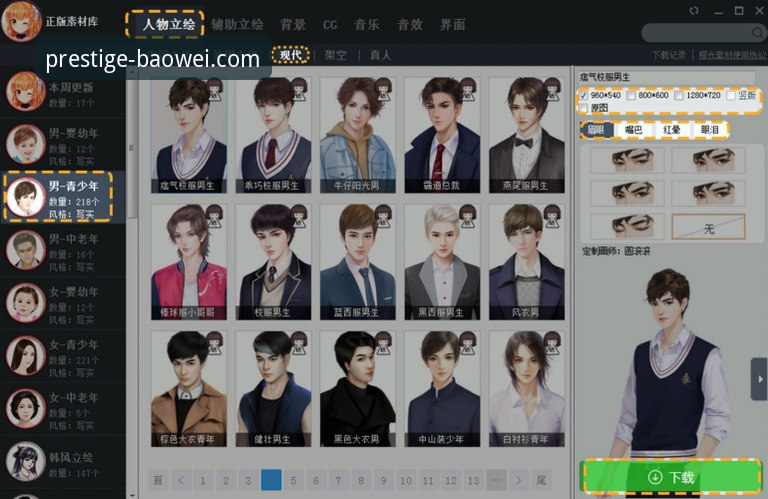
Task: Go to next page arrow in pagination
Action: 517,480
